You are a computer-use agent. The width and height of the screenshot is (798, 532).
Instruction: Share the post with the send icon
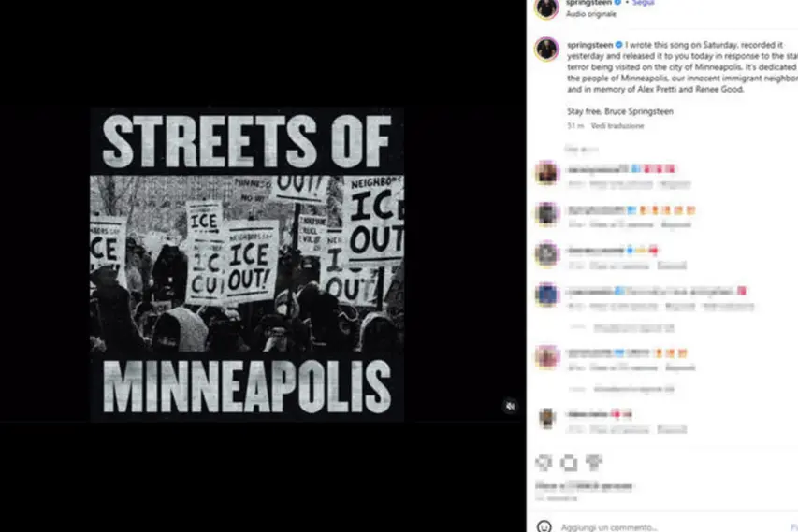(593, 462)
